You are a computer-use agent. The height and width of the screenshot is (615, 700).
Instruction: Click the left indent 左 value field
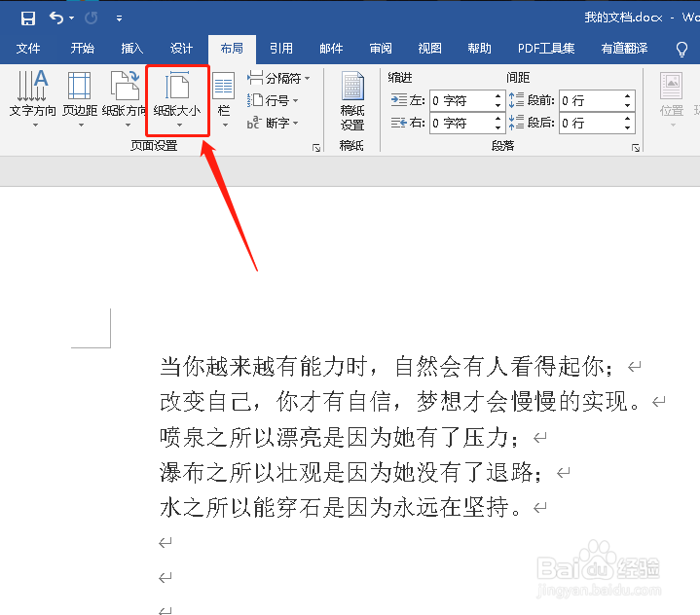click(x=461, y=100)
